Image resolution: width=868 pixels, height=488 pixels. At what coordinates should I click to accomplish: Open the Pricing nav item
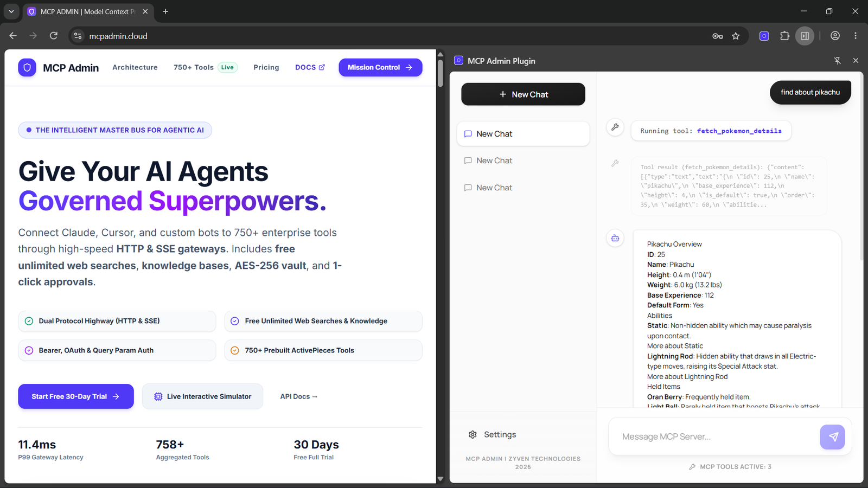click(x=266, y=67)
